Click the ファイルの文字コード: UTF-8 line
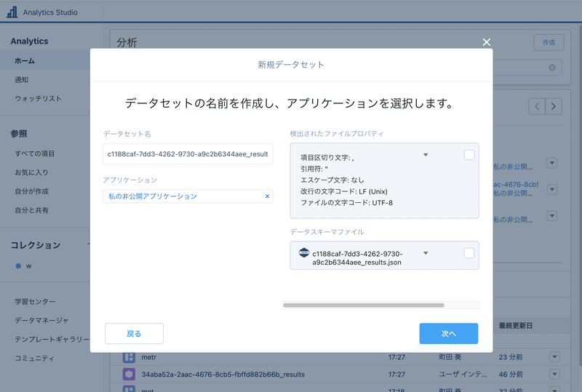Image resolution: width=582 pixels, height=392 pixels. (x=347, y=203)
